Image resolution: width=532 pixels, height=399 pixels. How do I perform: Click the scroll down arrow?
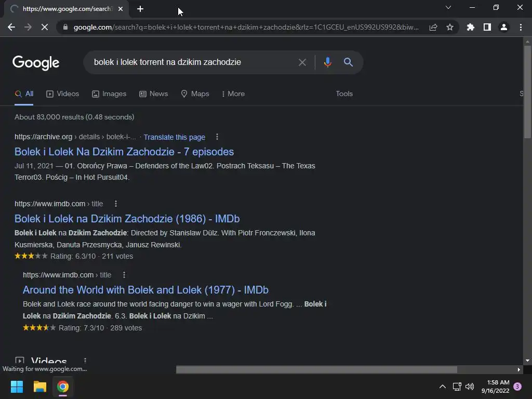tap(527, 361)
